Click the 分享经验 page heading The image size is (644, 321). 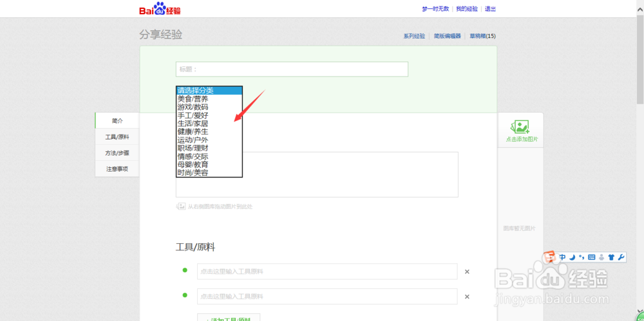pos(160,35)
